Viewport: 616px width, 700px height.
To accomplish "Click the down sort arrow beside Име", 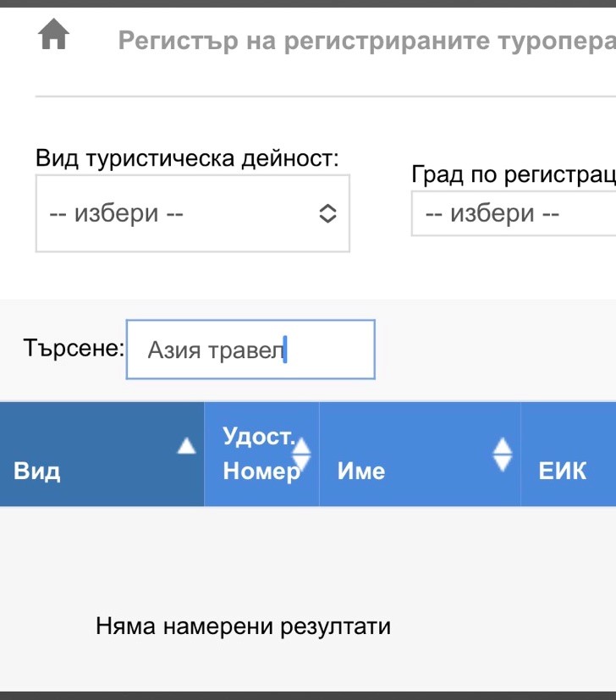I will 503,464.
